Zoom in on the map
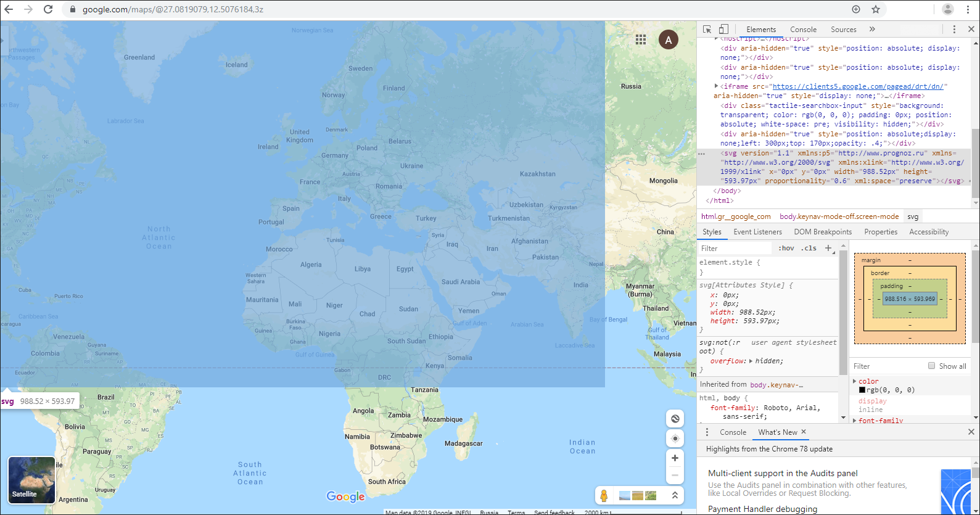The width and height of the screenshot is (980, 515). tap(675, 458)
